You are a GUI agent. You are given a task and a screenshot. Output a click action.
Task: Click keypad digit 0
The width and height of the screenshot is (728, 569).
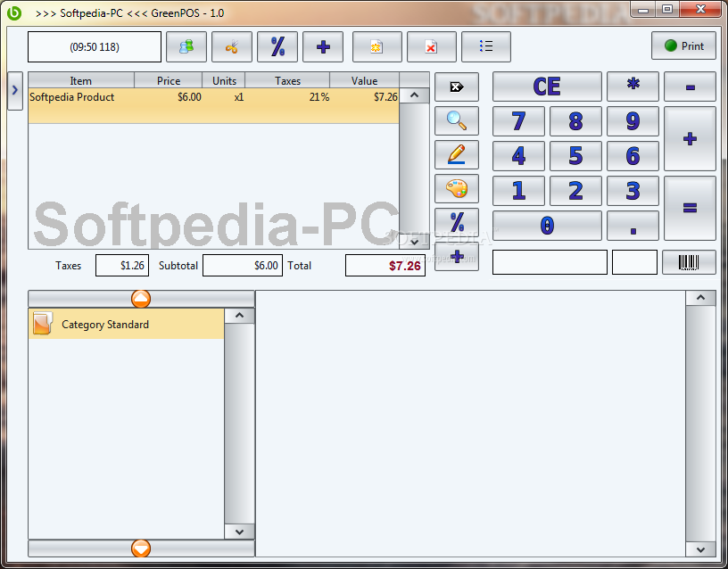(547, 226)
